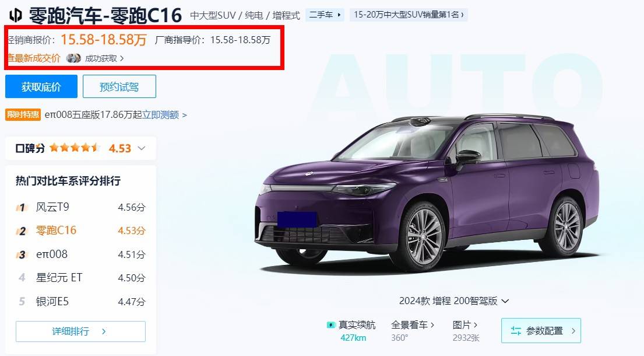Click the 立即测额 link

tap(161, 115)
